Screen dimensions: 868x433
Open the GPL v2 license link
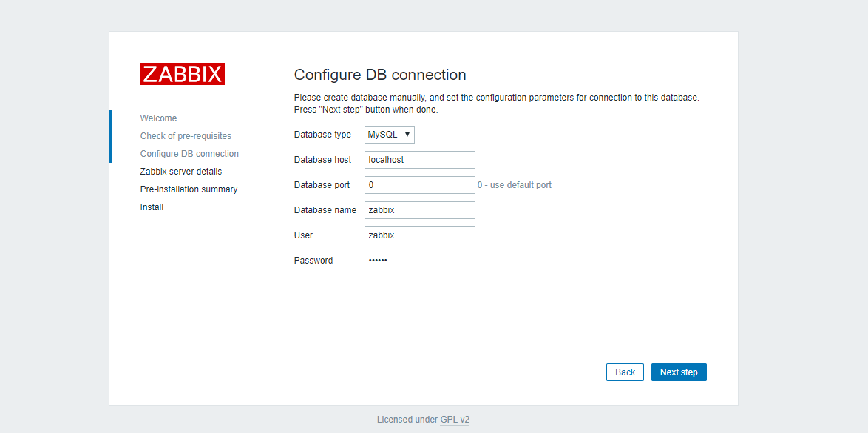455,420
